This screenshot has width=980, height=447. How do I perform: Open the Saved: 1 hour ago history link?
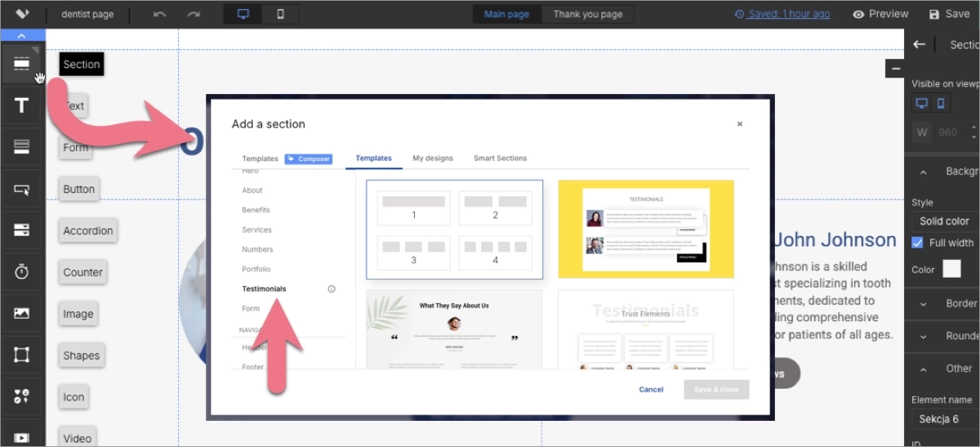click(x=782, y=14)
